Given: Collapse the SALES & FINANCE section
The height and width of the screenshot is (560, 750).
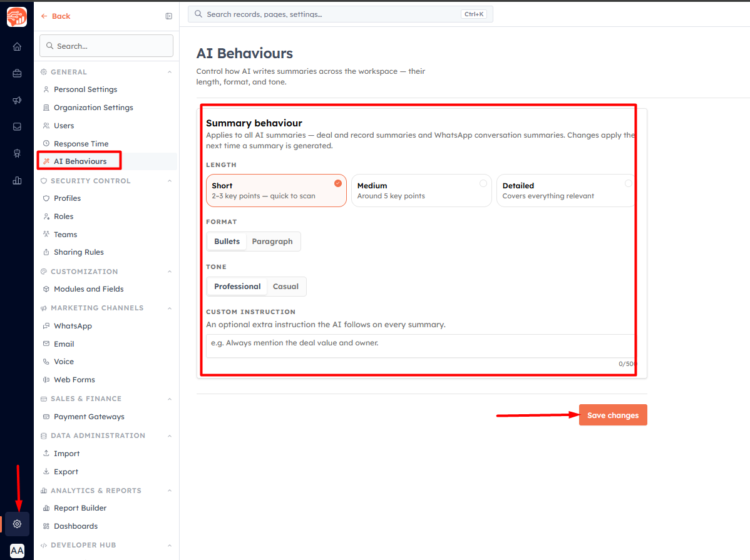Looking at the screenshot, I should [x=170, y=399].
